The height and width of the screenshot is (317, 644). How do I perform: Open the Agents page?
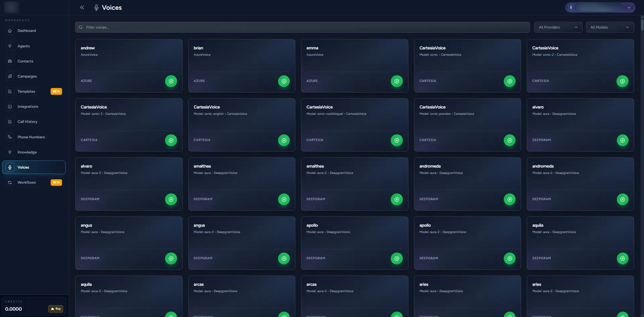point(23,46)
